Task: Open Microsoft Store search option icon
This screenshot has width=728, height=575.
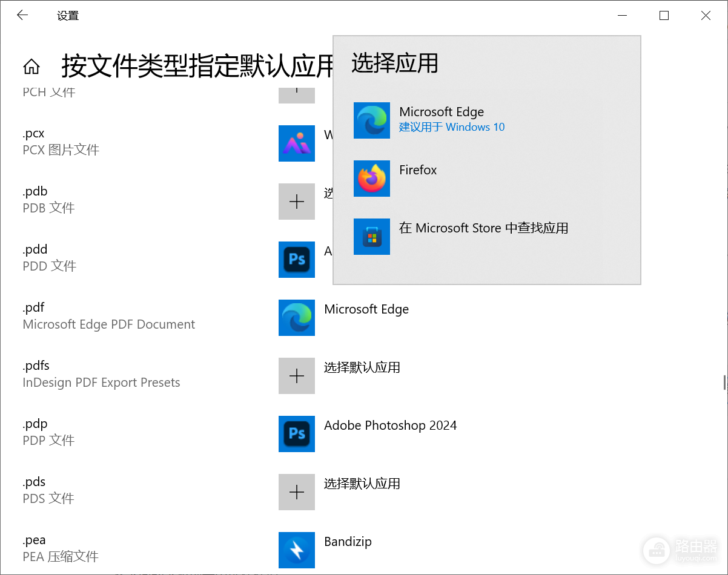Action: [x=372, y=237]
